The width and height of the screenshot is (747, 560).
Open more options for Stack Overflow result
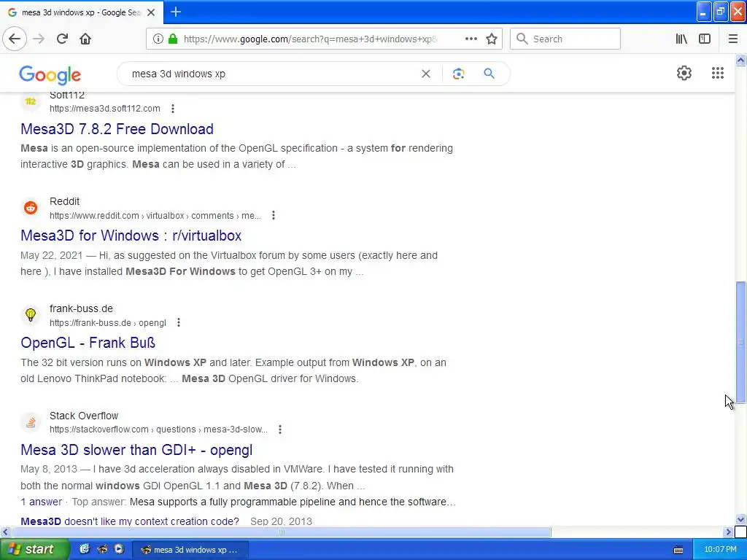(x=280, y=429)
